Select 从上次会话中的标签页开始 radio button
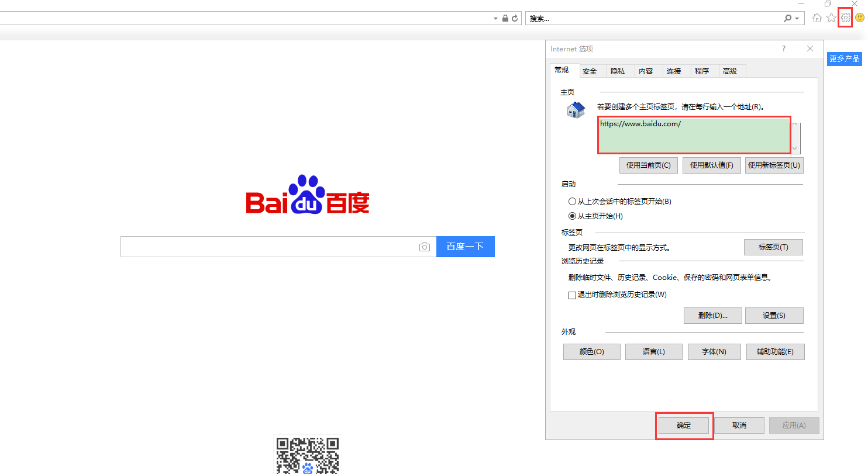Screen dimensions: 868x474 572,202
